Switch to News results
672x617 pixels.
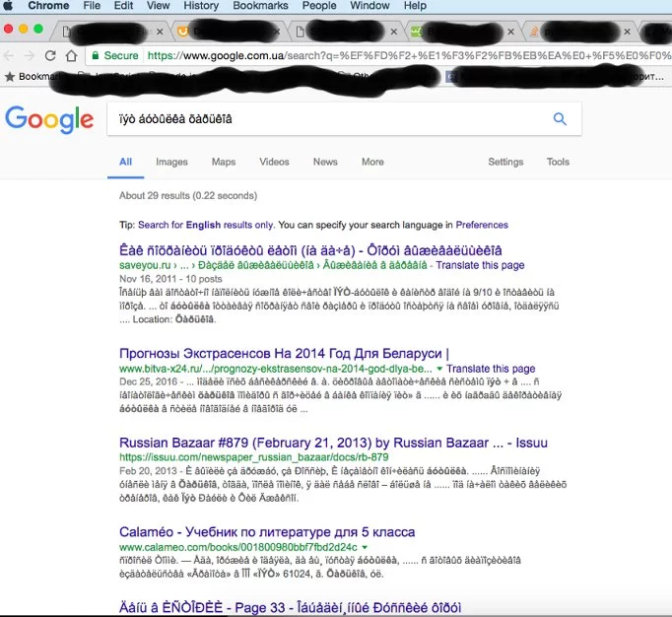tap(325, 162)
